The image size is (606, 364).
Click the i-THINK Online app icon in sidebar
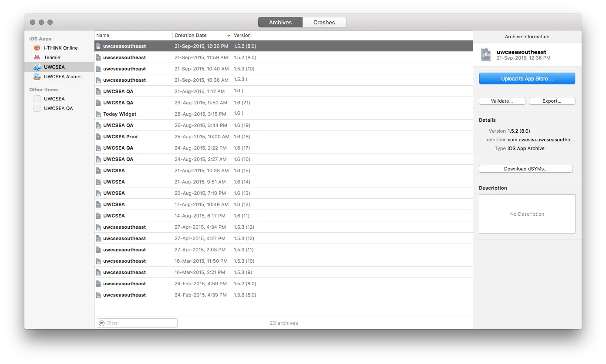(37, 48)
